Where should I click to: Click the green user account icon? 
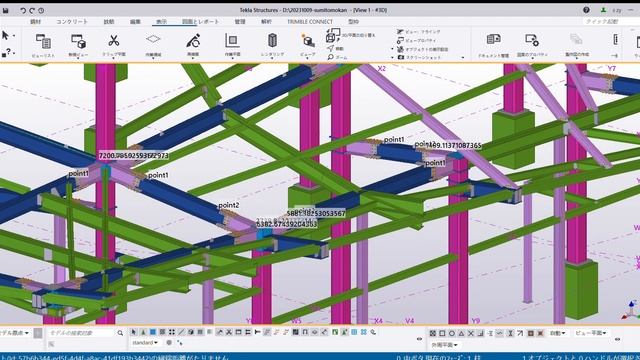(603, 10)
